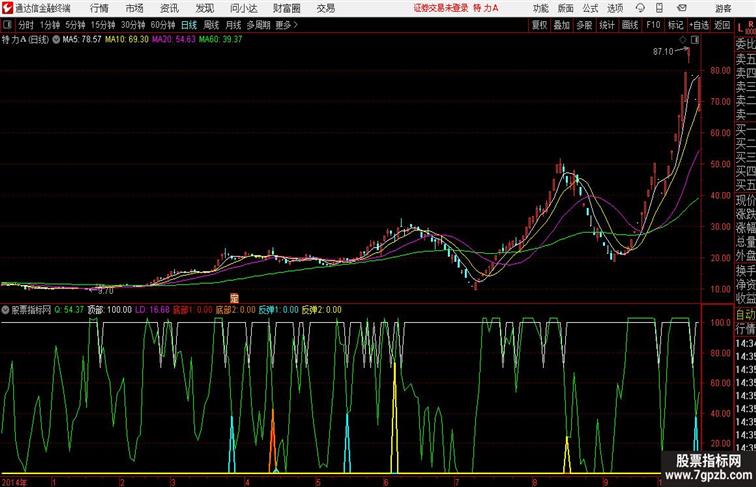Viewport: 756px width, 487px height.
Task: Click the 多股 multi-stock button
Action: 584,25
